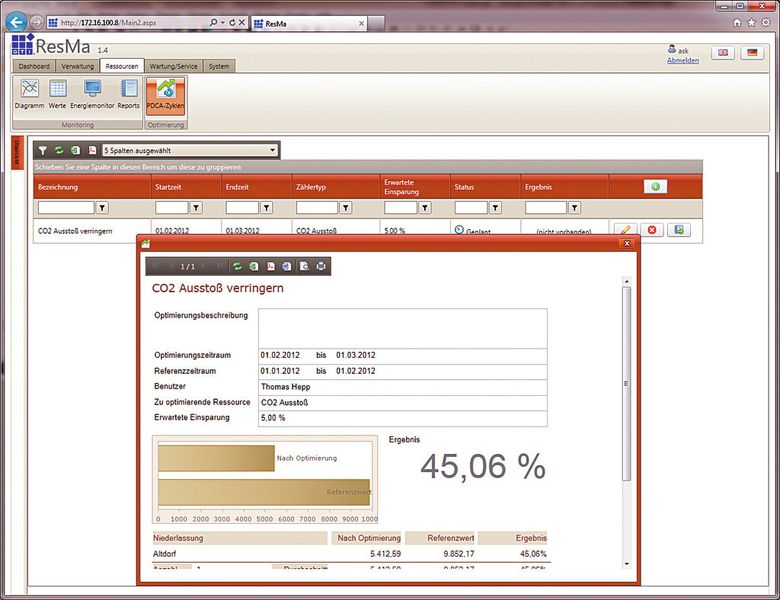Open the Werte table view

tap(57, 94)
